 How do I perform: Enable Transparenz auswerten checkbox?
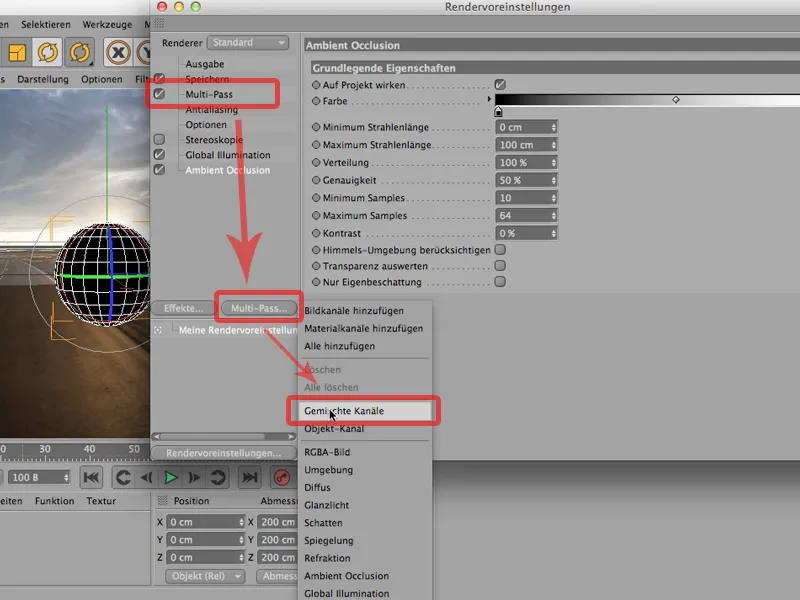[500, 265]
